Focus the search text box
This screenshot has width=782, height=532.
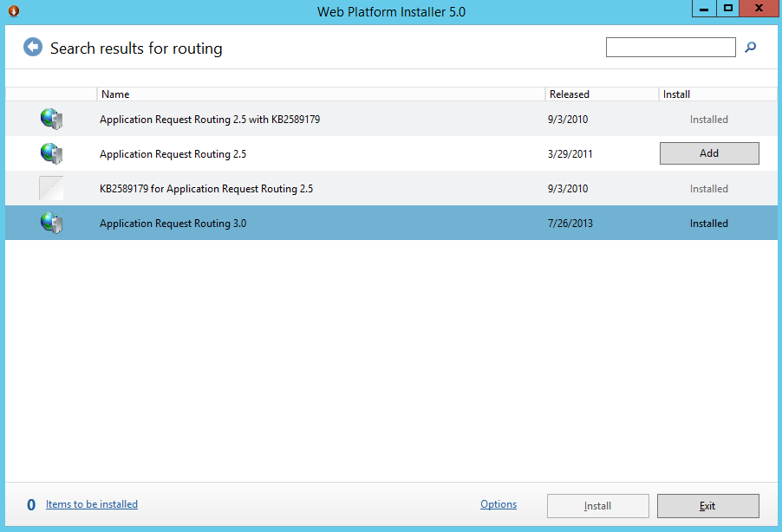click(670, 48)
